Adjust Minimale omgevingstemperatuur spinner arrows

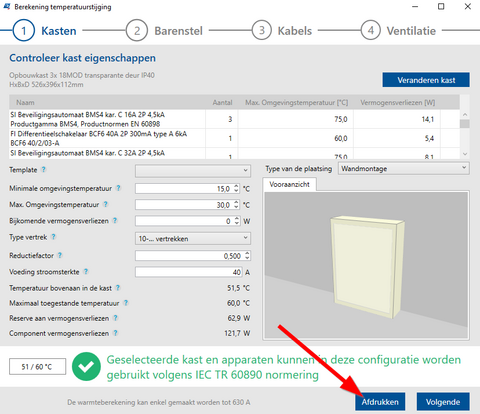[236, 189]
